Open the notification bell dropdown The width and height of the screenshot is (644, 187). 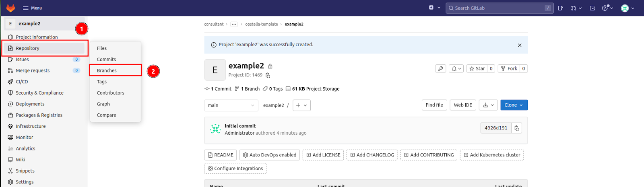click(x=456, y=69)
